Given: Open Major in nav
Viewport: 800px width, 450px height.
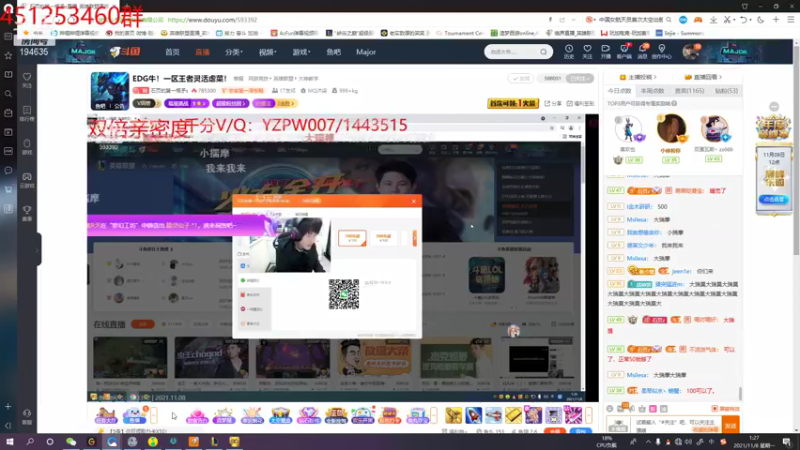Looking at the screenshot, I should pos(366,52).
